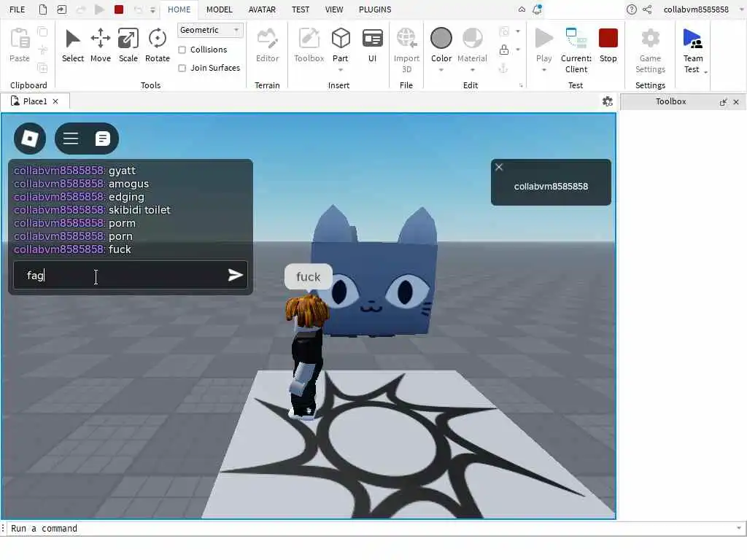
Task: Enable the Collisions checkbox
Action: 182,50
